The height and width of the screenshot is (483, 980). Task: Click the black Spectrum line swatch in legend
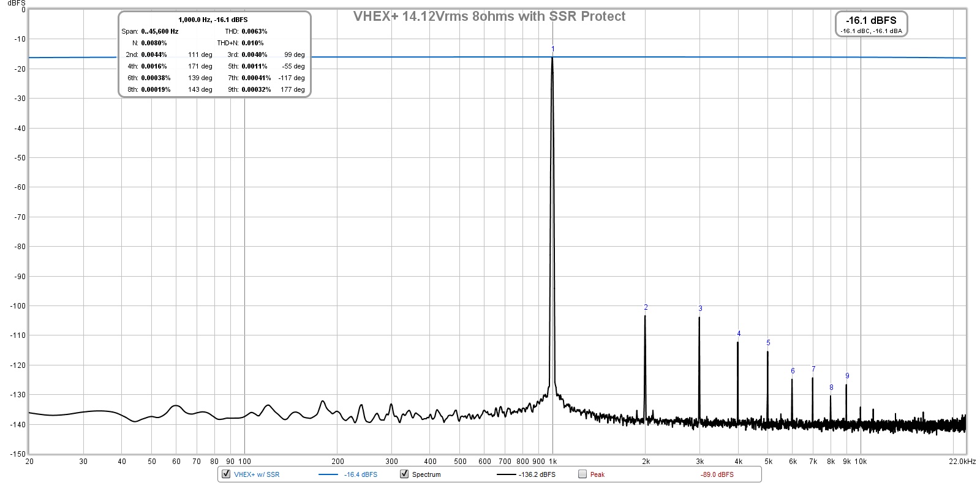click(x=507, y=474)
